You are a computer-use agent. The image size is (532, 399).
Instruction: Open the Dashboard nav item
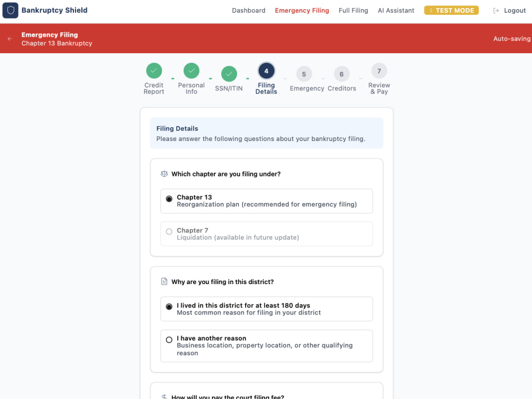click(x=248, y=11)
